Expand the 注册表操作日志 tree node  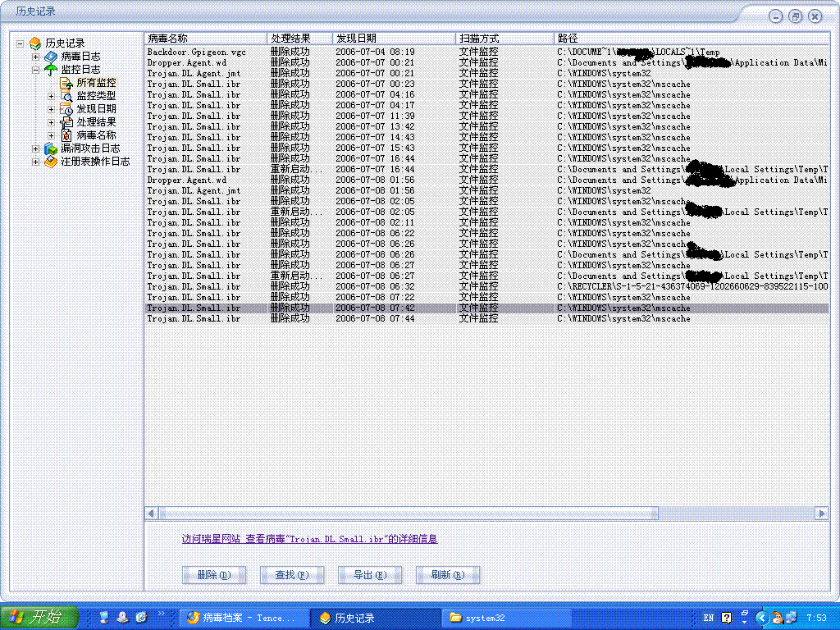coord(35,162)
